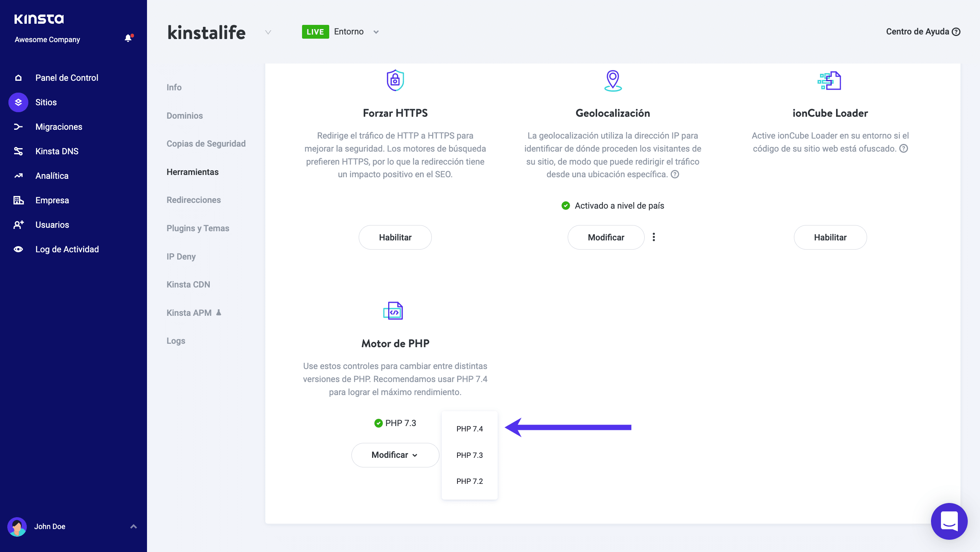This screenshot has width=980, height=552.
Task: Open the Sitios layers icon
Action: click(x=18, y=102)
